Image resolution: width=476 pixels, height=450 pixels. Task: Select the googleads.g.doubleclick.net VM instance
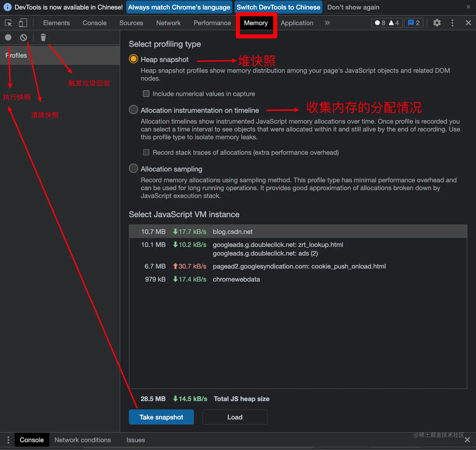298,249
